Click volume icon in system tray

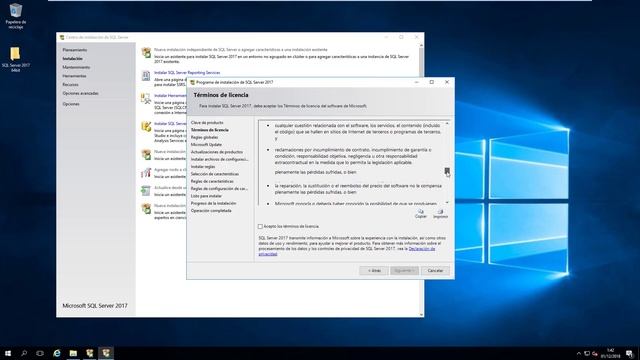coord(595,353)
